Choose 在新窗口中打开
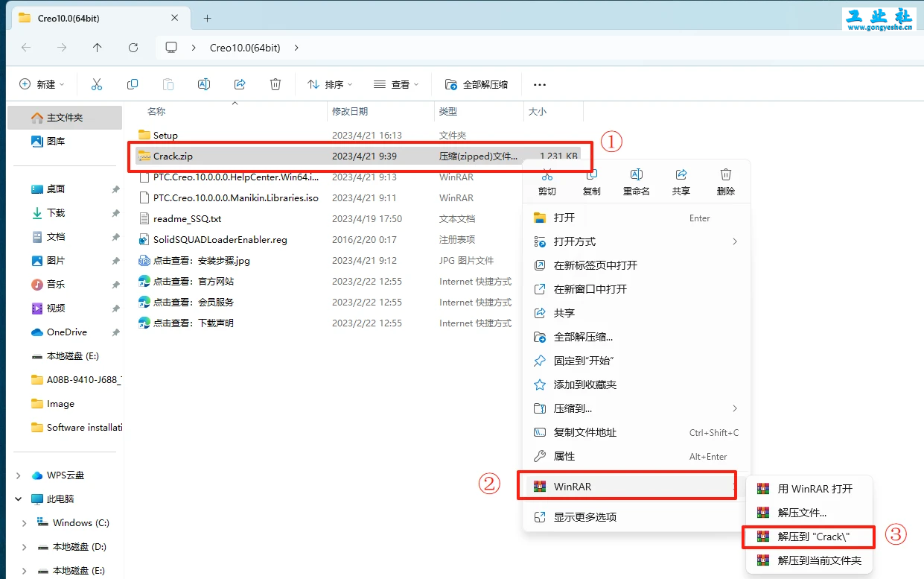Viewport: 924px width, 579px height. [637, 289]
